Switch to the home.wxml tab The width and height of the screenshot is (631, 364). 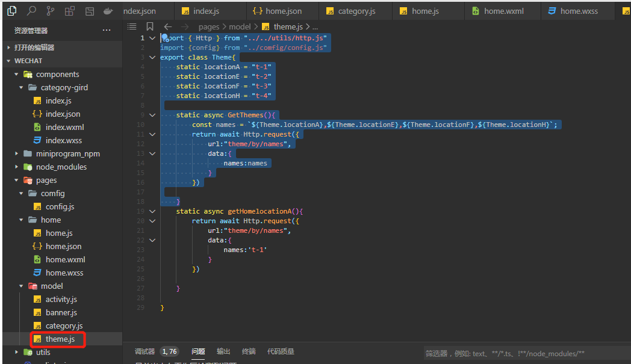coord(503,11)
